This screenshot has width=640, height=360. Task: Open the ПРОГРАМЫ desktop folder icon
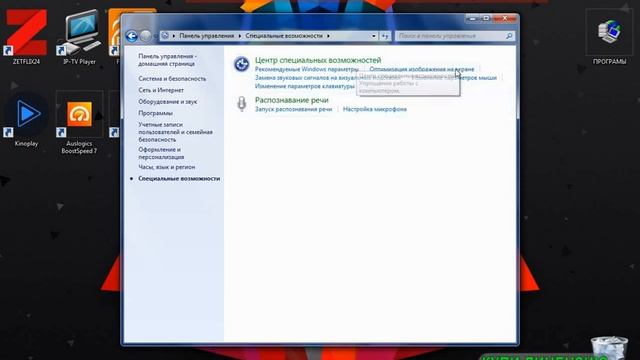pyautogui.click(x=609, y=37)
